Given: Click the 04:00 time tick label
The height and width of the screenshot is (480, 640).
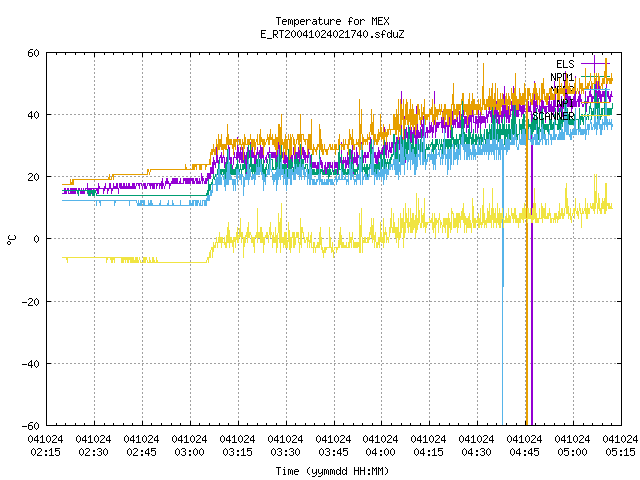Looking at the screenshot, I should (380, 452).
